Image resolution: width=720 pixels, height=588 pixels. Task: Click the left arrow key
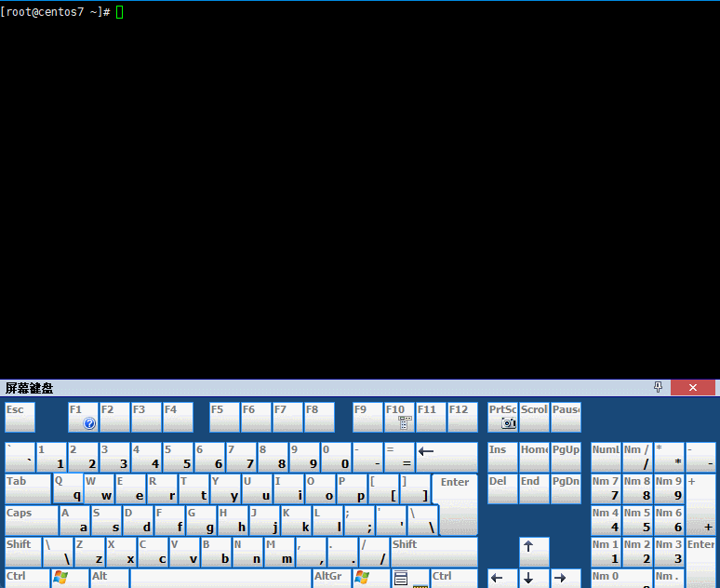click(503, 579)
